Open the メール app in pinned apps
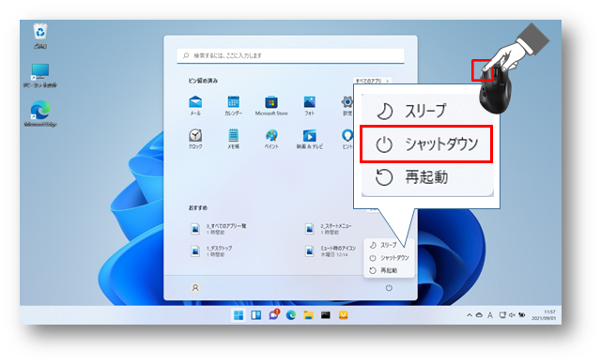601x364 pixels. [x=195, y=106]
